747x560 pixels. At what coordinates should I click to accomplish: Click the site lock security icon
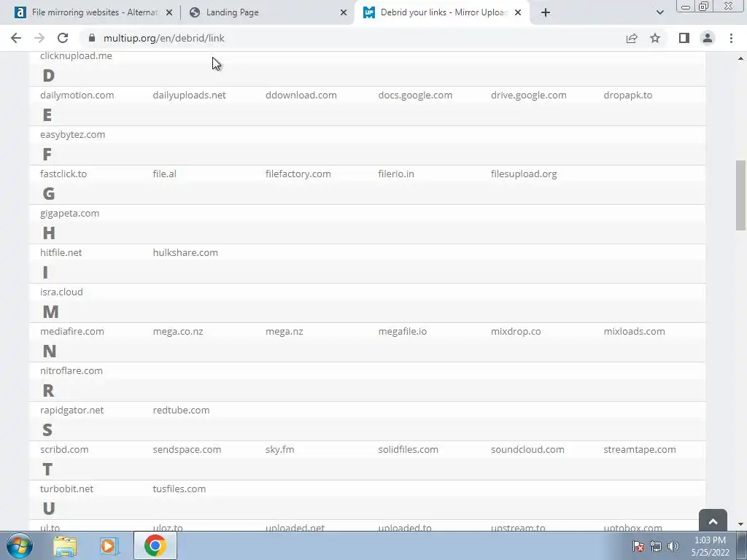pyautogui.click(x=92, y=38)
